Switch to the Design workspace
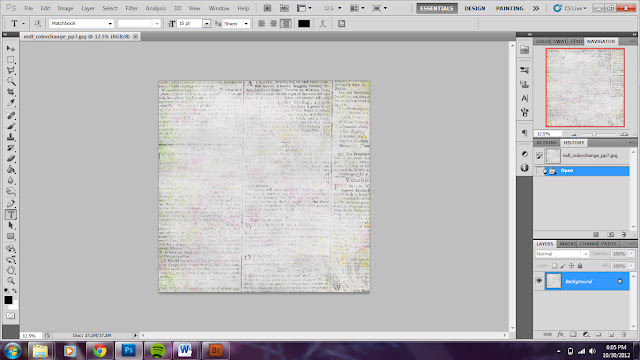Viewport: 640px width, 360px height. (x=475, y=8)
